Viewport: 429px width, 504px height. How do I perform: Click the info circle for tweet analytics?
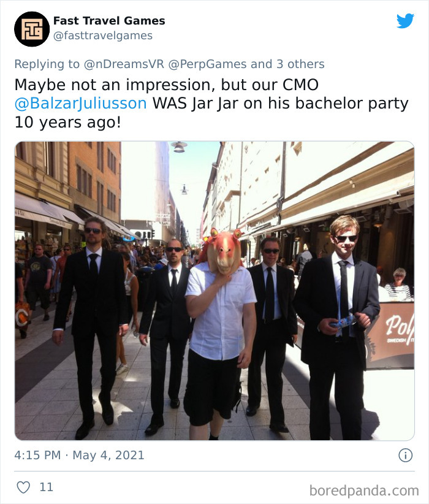point(407,455)
